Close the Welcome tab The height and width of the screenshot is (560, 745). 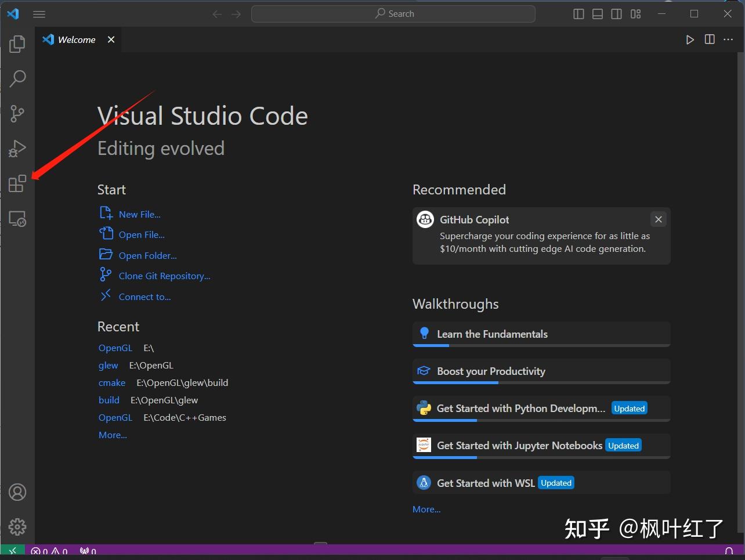[x=111, y=39]
